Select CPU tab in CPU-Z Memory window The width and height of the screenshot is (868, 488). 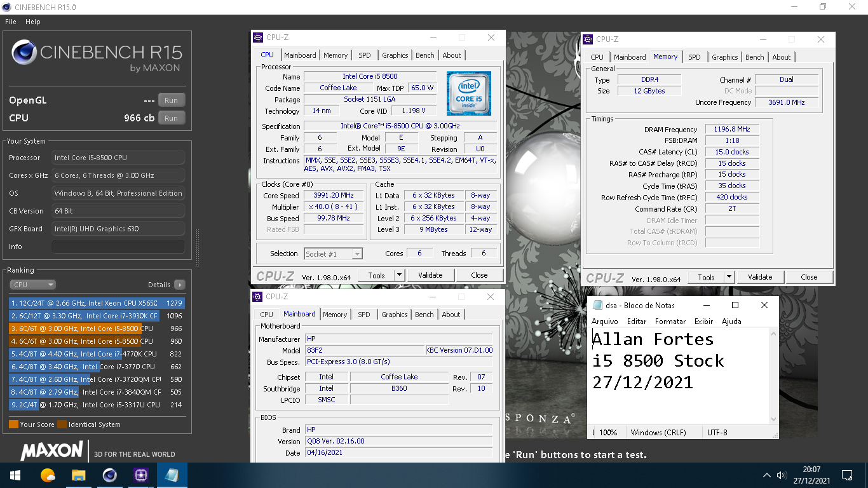click(x=597, y=57)
